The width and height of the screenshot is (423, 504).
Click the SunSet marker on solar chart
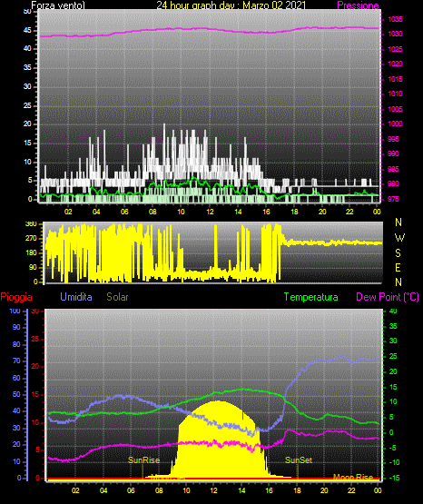(299, 460)
